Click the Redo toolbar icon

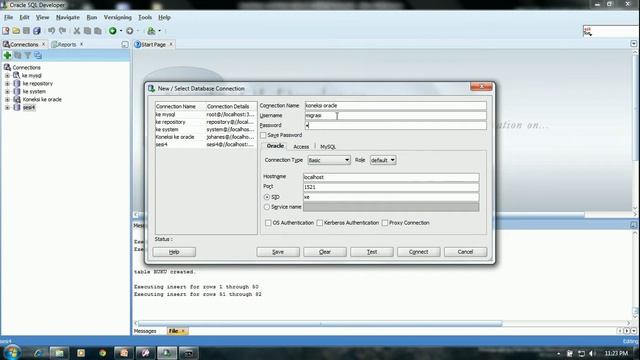(62, 31)
